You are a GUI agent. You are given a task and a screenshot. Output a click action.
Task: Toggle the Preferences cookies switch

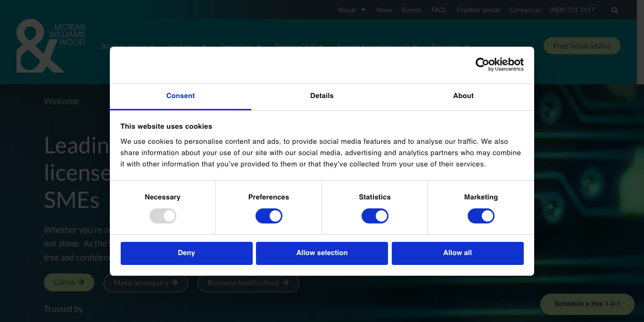[269, 216]
